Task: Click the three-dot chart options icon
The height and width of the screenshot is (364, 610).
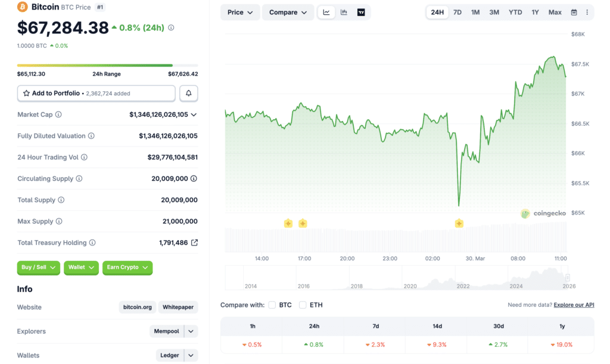Action: [x=587, y=13]
